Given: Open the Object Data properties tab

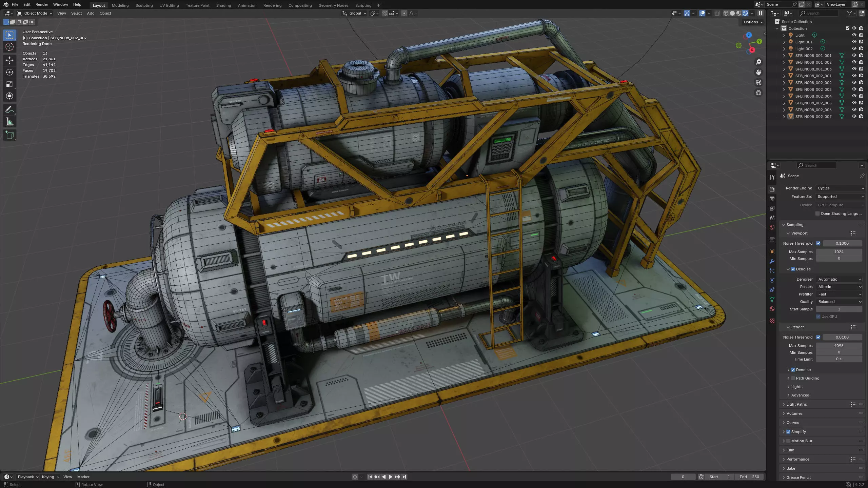Looking at the screenshot, I should [x=772, y=299].
